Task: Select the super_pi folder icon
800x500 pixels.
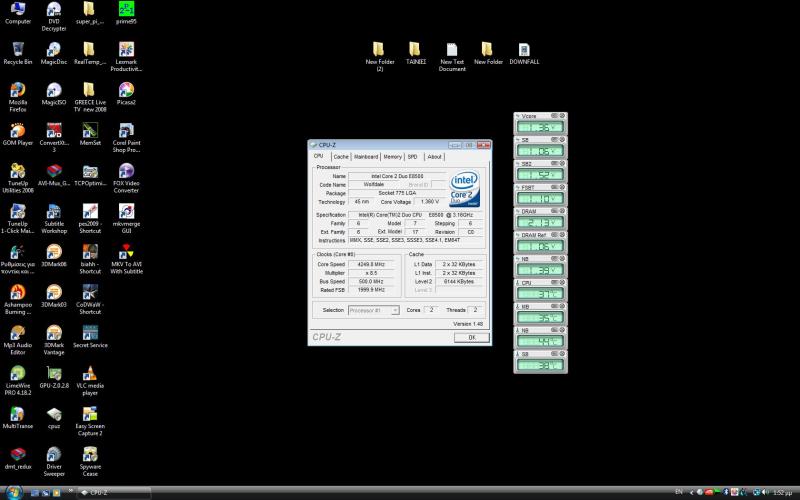Action: (90, 13)
